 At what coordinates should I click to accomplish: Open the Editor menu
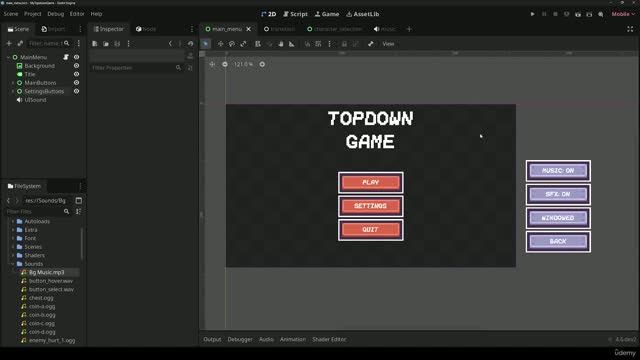(x=77, y=14)
